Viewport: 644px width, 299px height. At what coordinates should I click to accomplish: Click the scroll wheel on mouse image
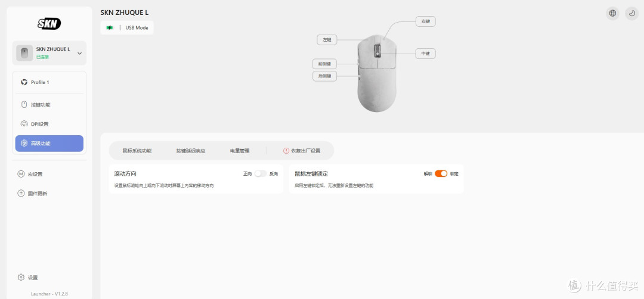[377, 51]
